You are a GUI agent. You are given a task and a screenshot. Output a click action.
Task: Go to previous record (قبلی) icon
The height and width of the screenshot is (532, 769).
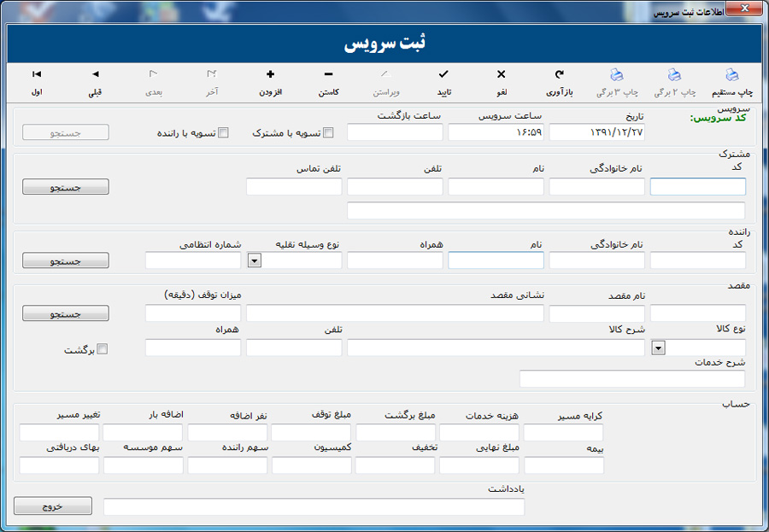tap(95, 74)
